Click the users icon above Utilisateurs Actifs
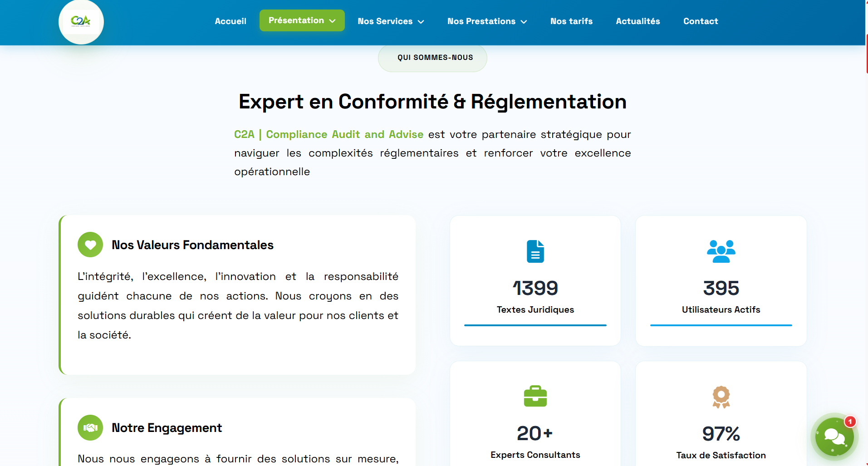 [x=721, y=251]
